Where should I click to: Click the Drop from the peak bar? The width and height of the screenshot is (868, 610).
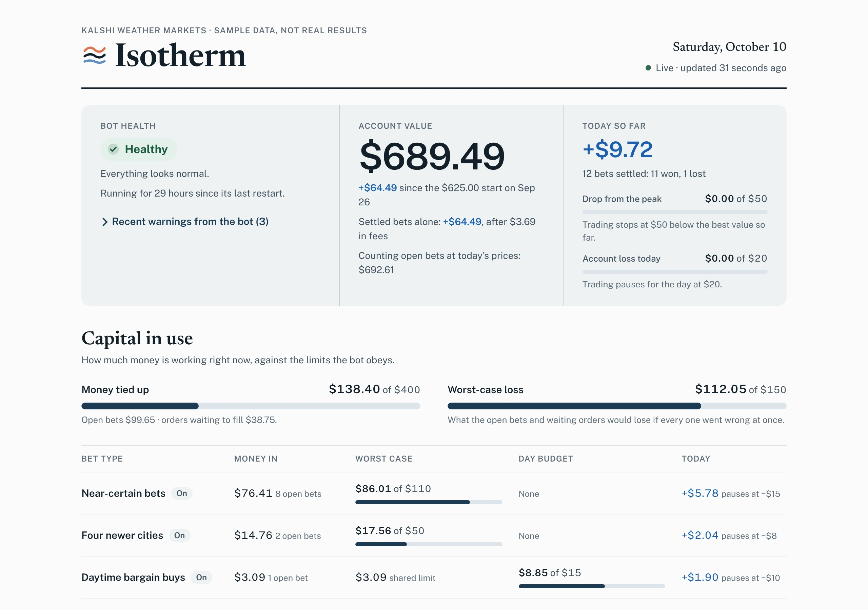tap(675, 212)
